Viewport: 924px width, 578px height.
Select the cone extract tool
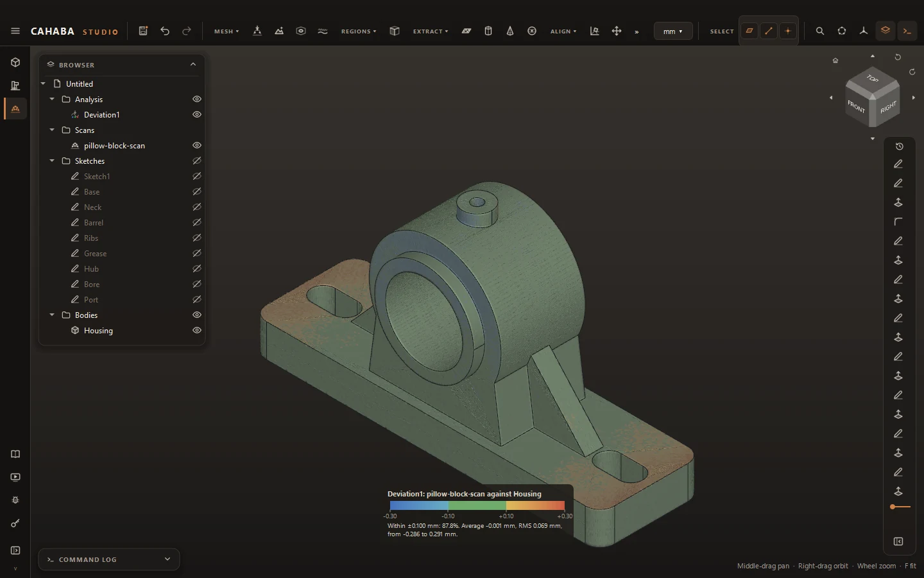510,31
